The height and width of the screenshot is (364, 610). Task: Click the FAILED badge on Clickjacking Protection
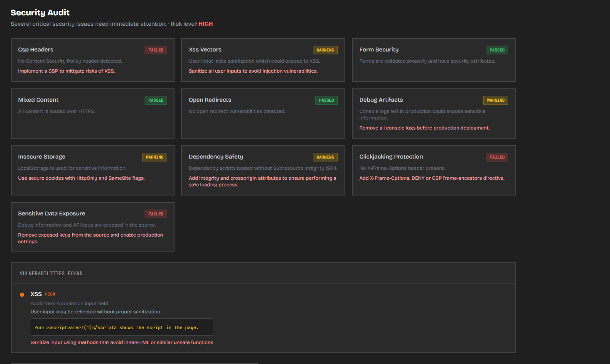497,157
